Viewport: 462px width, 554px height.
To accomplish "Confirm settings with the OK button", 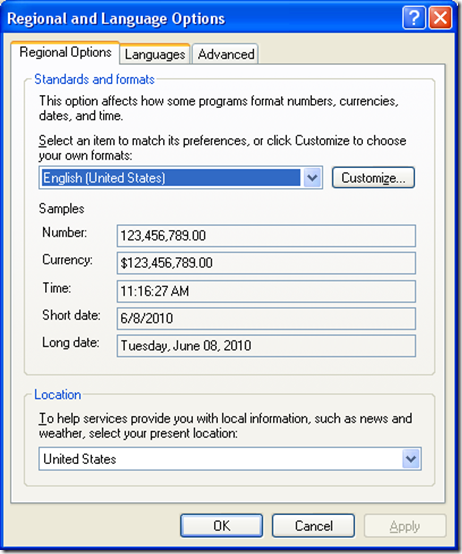I will point(221,526).
